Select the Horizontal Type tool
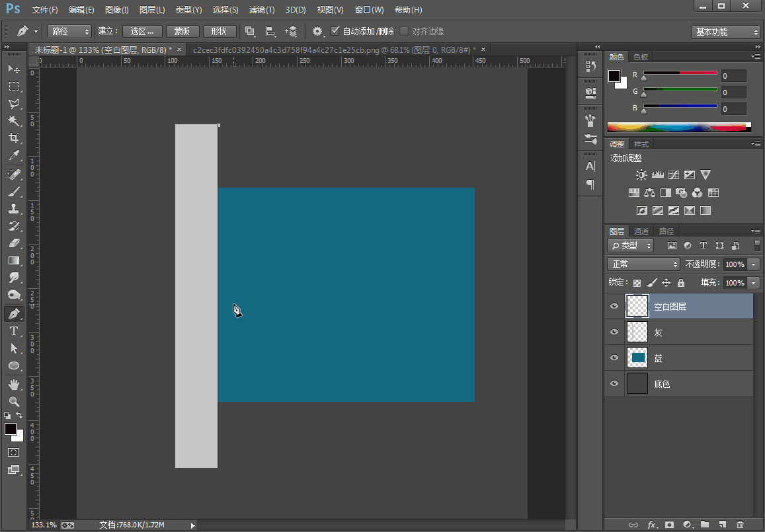Viewport: 765px width, 532px height. click(13, 331)
